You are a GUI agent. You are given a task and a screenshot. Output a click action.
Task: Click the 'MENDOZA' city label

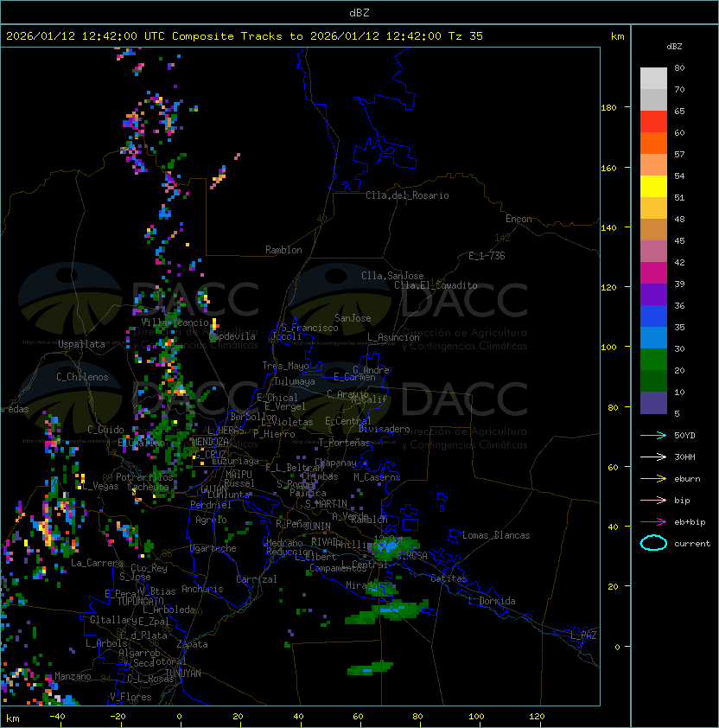pos(210,441)
